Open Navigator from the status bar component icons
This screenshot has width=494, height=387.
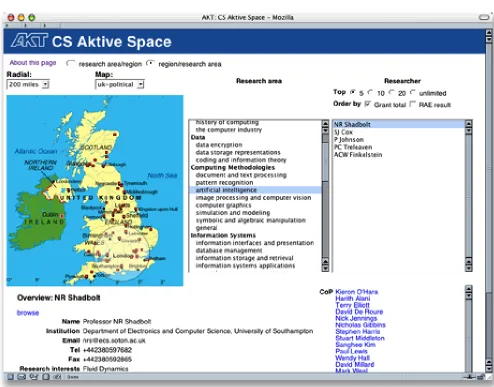pyautogui.click(x=11, y=377)
